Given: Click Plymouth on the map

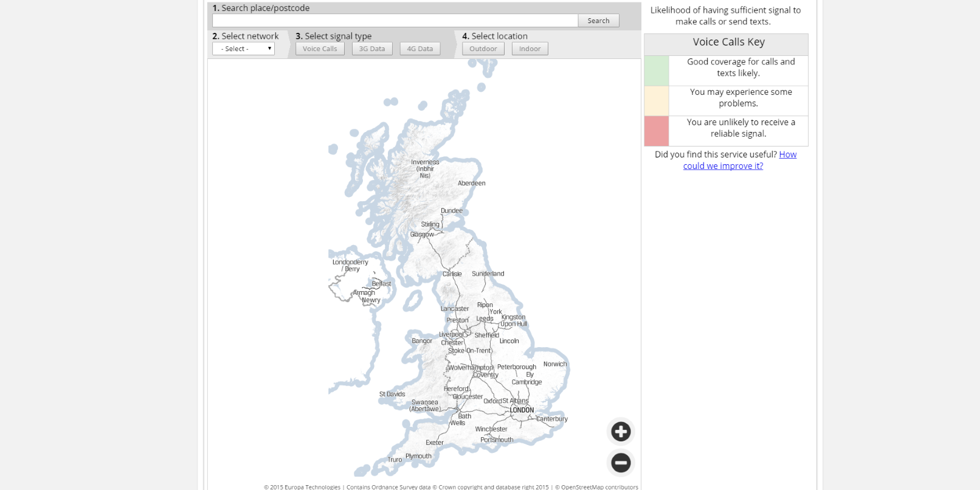Looking at the screenshot, I should coord(418,456).
